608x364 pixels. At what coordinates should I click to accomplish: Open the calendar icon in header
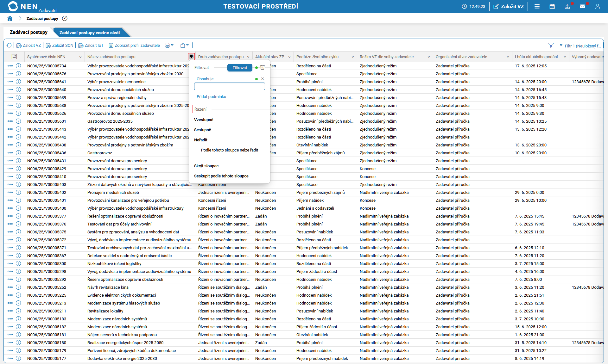(x=552, y=6)
